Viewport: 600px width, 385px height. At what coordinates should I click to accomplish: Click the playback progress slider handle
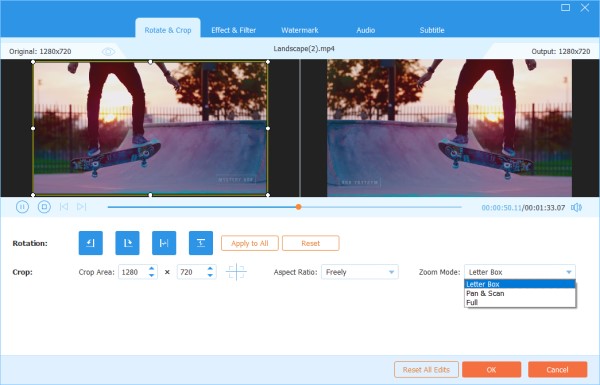point(298,207)
